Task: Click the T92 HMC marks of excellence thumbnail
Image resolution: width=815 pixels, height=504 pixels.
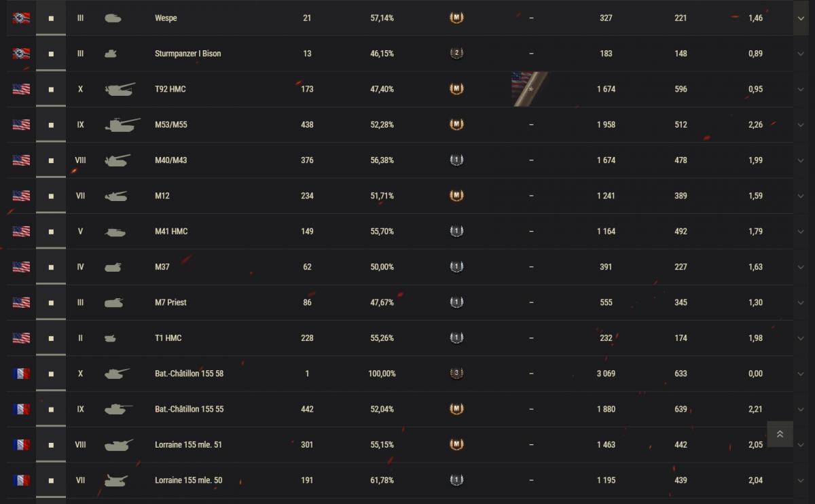Action: [x=529, y=89]
